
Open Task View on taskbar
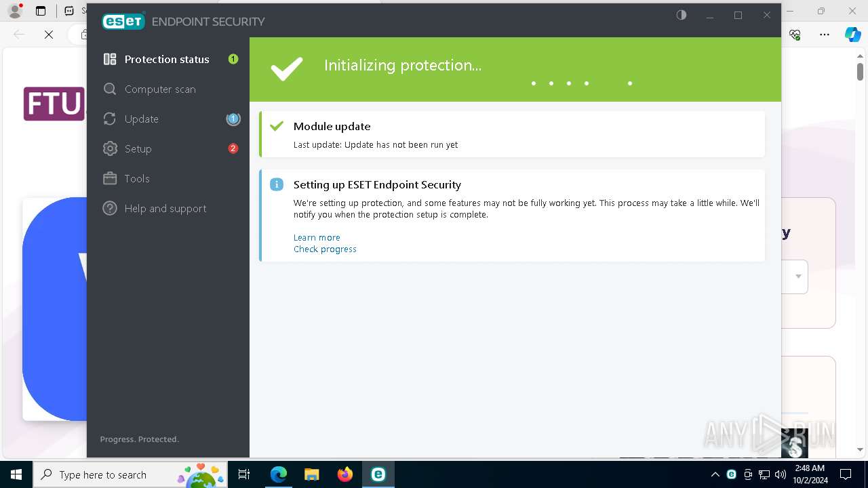click(244, 474)
